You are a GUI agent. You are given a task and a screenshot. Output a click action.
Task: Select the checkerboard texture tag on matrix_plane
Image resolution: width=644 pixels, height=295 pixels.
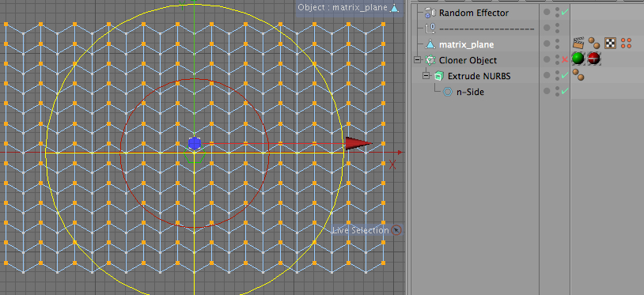[x=610, y=43]
